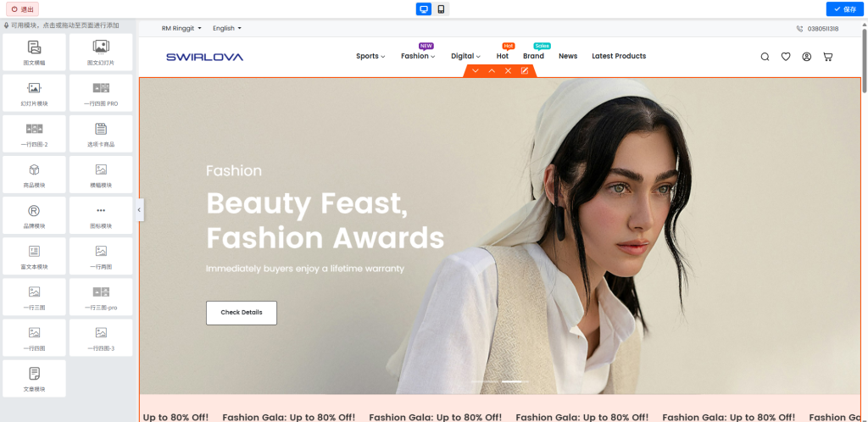Viewport: 868px width, 422px height.
Task: Edit the banner module with pencil icon
Action: coord(525,71)
